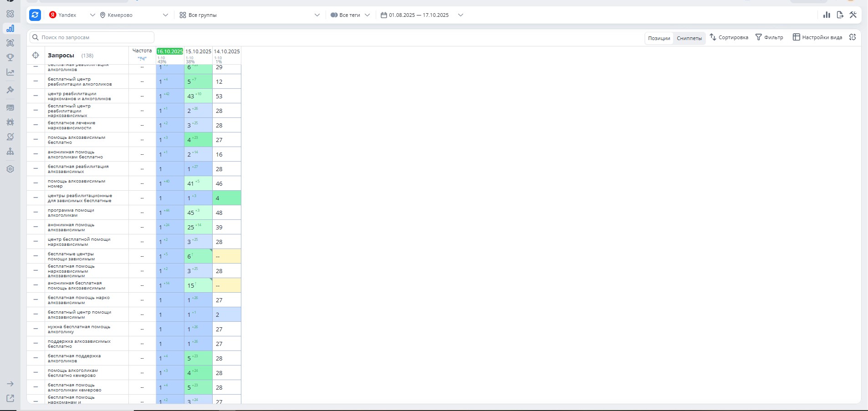This screenshot has width=868, height=411.
Task: Toggle the Все теги switch
Action: [x=334, y=15]
